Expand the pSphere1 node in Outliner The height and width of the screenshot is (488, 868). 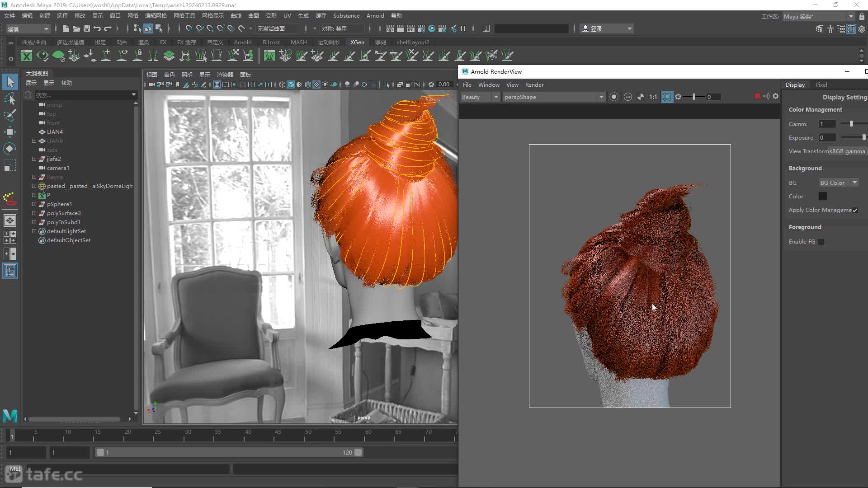pos(34,204)
